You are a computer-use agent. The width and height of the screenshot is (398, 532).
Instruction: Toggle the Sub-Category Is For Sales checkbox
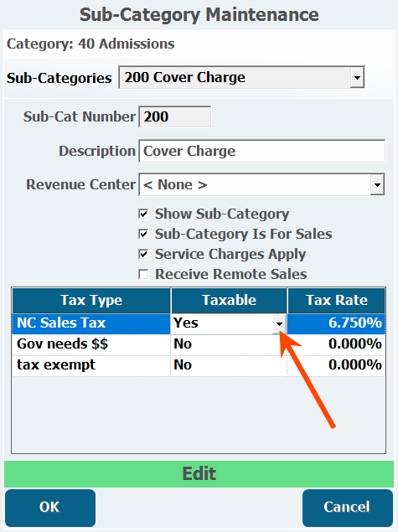pos(143,234)
